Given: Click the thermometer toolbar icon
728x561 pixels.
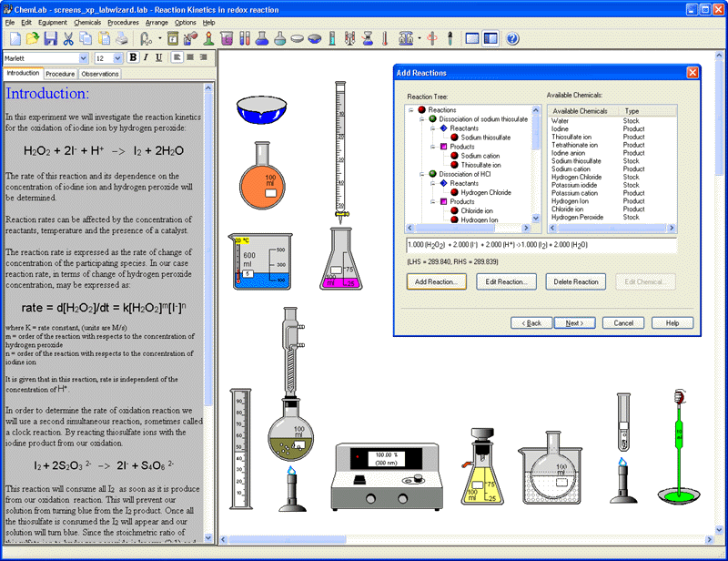Looking at the screenshot, I should (x=384, y=38).
